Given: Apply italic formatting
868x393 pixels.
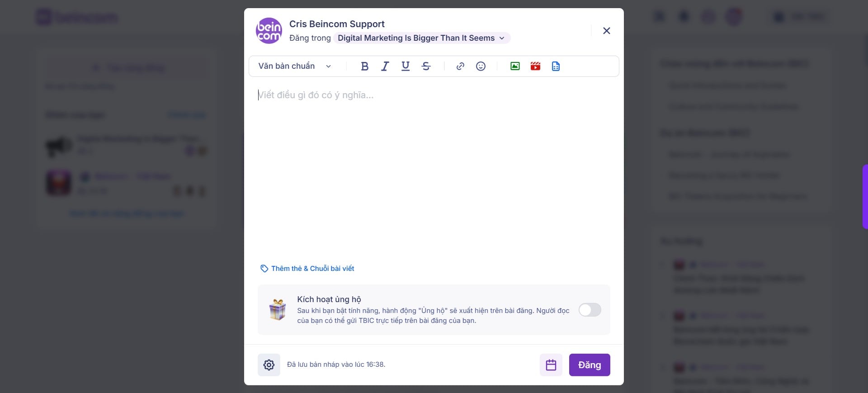Looking at the screenshot, I should pyautogui.click(x=385, y=66).
